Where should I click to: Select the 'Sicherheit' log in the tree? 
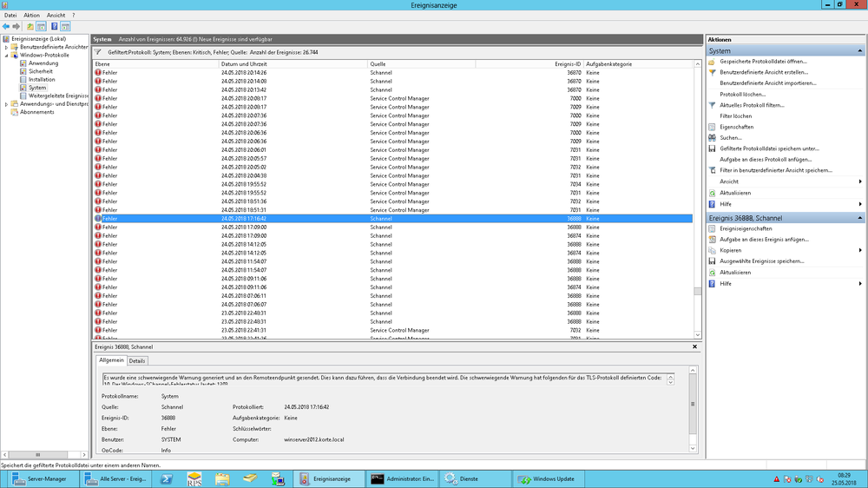41,71
